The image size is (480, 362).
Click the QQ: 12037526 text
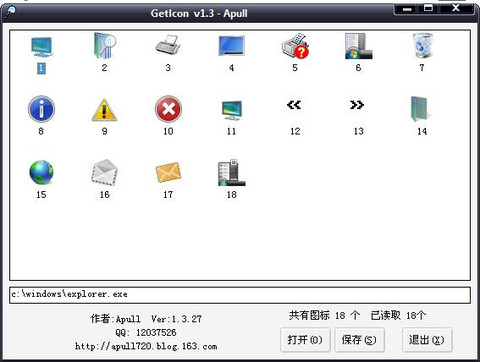pyautogui.click(x=146, y=332)
